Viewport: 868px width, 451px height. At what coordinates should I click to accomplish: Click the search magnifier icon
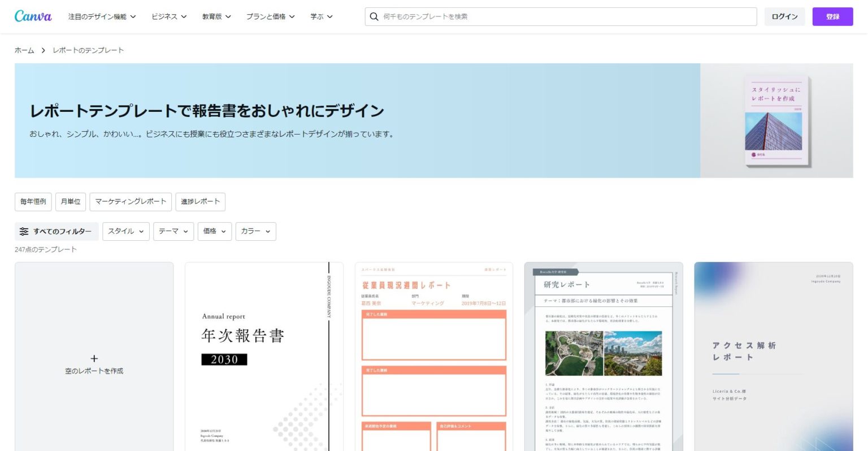click(x=375, y=16)
